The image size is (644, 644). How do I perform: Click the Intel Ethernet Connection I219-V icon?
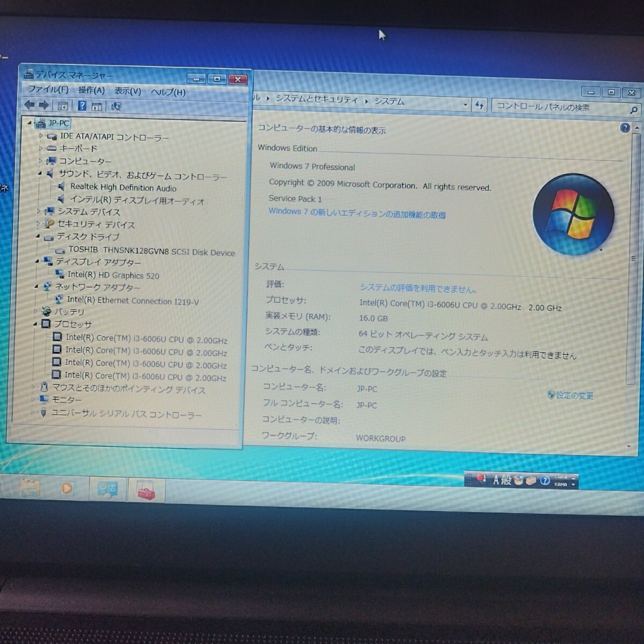(58, 299)
